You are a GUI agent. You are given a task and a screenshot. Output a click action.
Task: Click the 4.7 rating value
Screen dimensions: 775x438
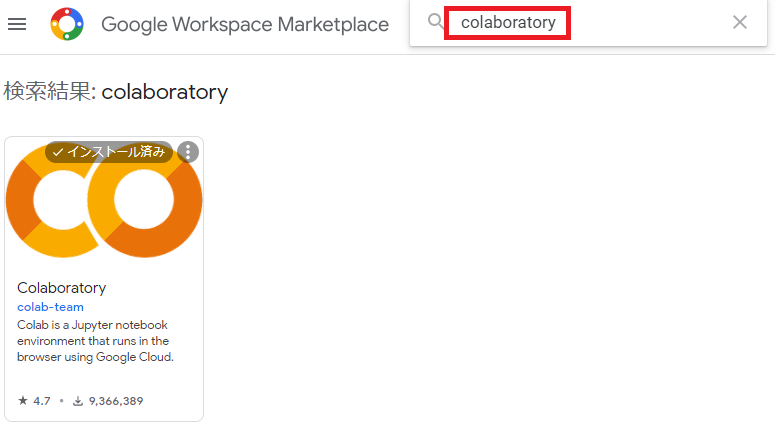coord(42,401)
